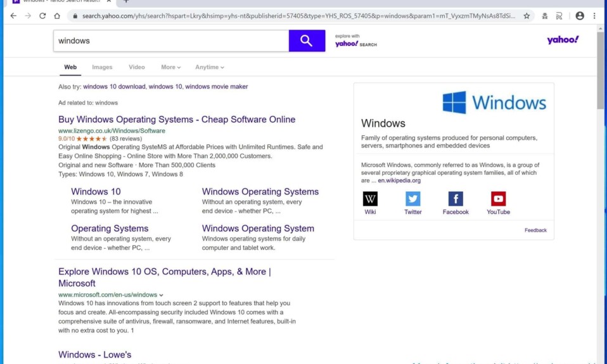
Task: Open Buy Windows Operating Systems ad link
Action: [x=177, y=119]
